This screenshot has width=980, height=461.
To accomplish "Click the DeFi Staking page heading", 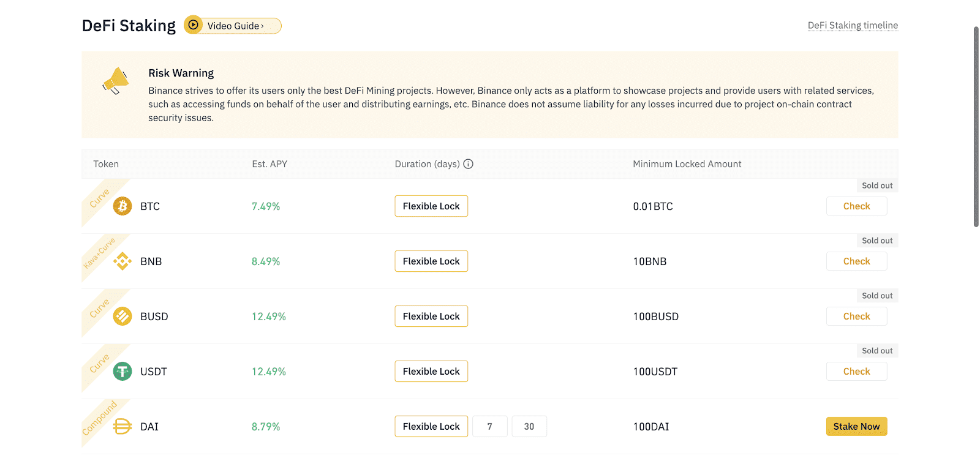I will 129,26.
